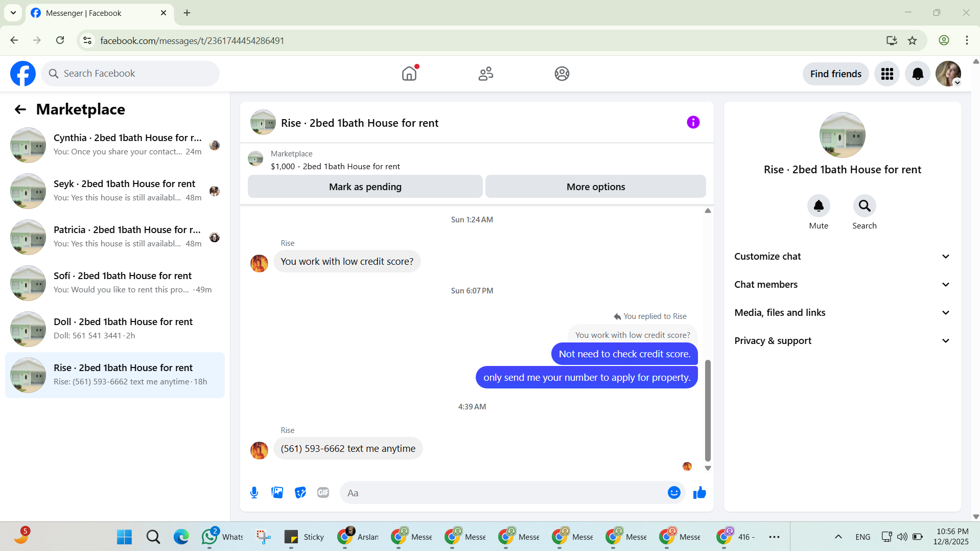Click chat scrollbar down arrow
The image size is (980, 551).
[x=708, y=468]
